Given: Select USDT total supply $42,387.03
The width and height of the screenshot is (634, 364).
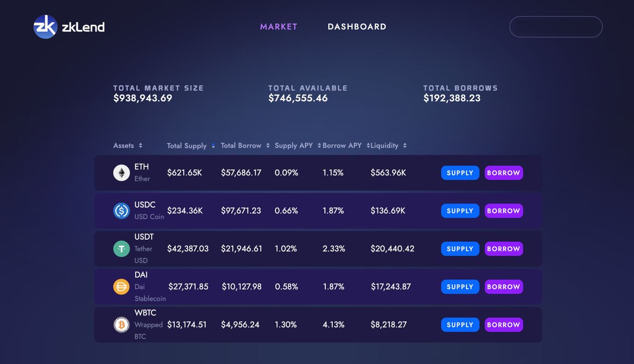Looking at the screenshot, I should [x=188, y=249].
